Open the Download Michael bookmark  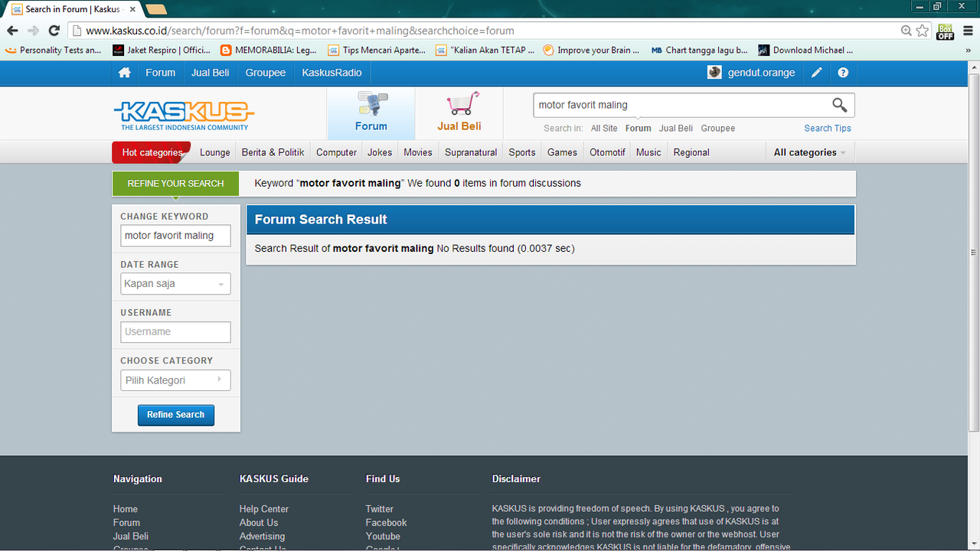tap(805, 51)
